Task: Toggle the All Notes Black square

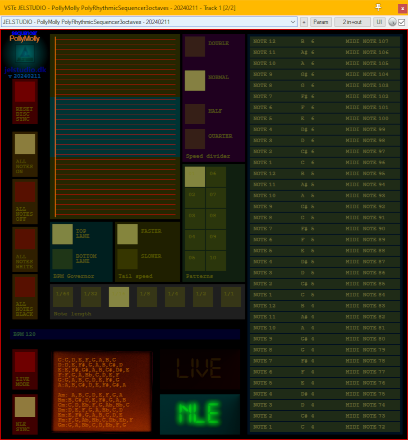Action: tap(25, 287)
